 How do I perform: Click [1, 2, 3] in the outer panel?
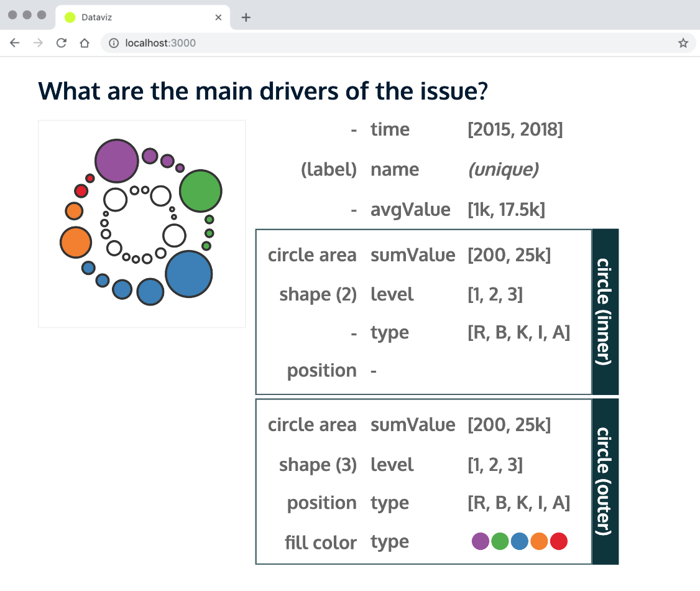click(495, 465)
